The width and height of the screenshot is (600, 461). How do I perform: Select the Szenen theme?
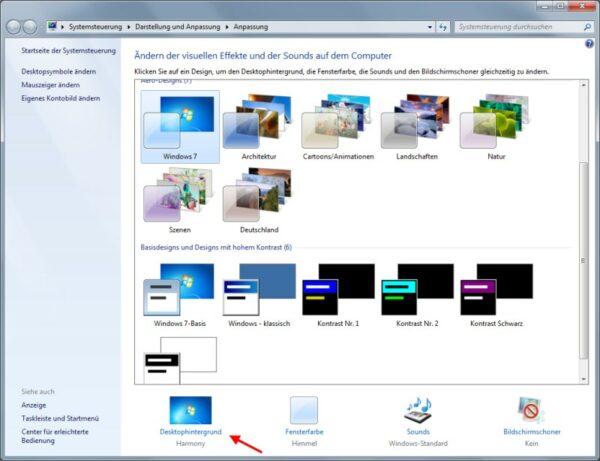click(180, 200)
